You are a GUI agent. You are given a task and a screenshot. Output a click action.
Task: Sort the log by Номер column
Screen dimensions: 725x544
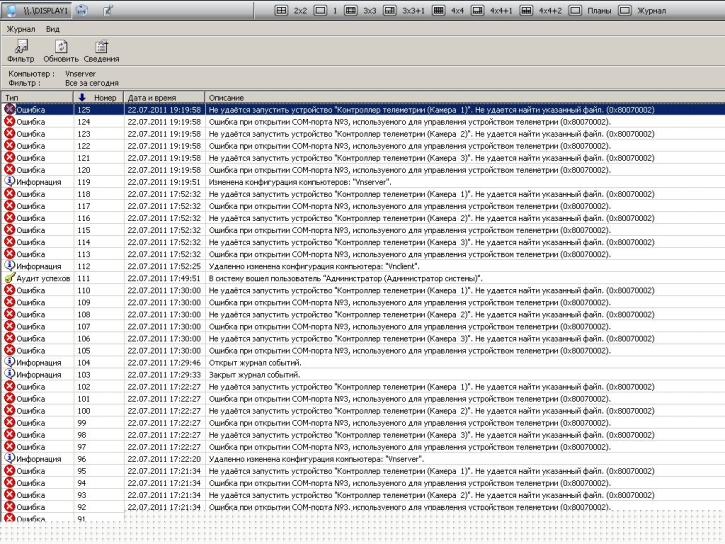tap(98, 97)
